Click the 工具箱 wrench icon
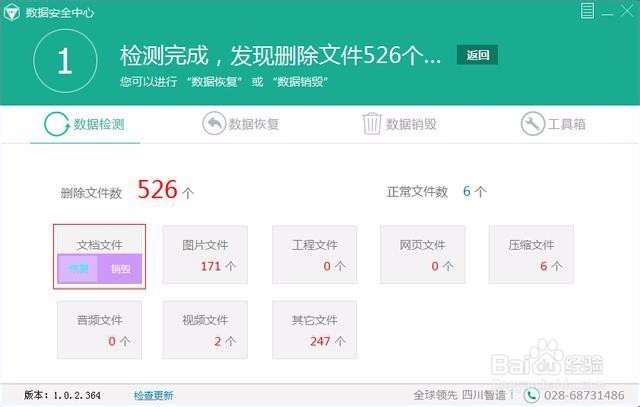Viewport: 640px width, 407px height. point(532,124)
